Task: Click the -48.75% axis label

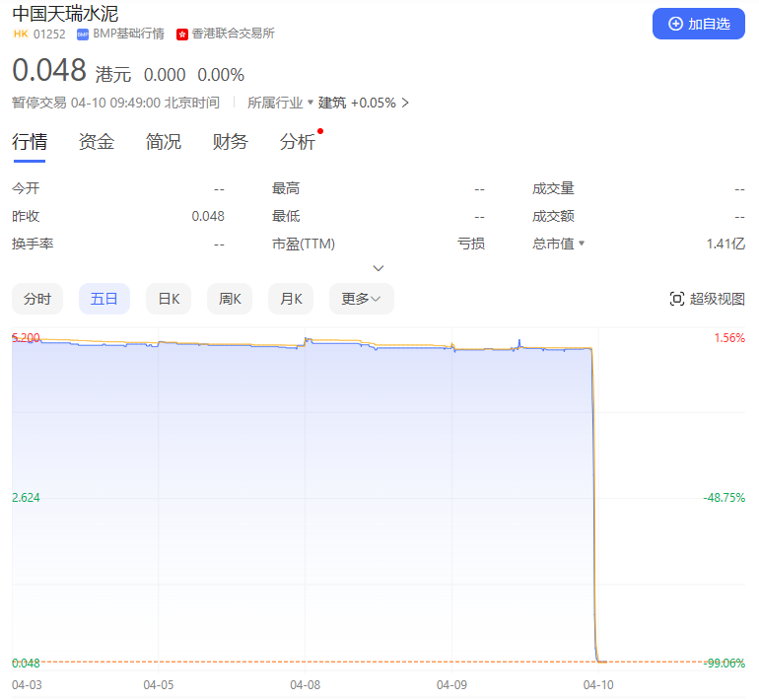Action: [724, 498]
